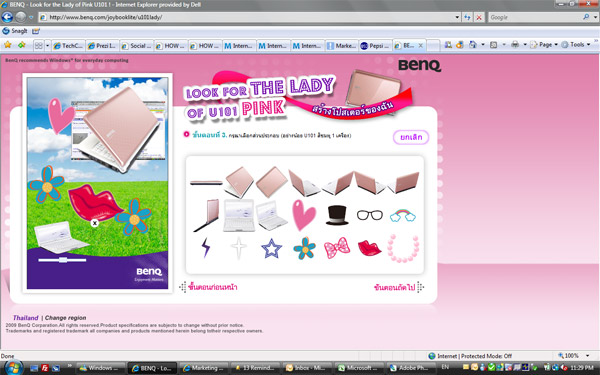
Task: Expand the Print options dropdown arrow
Action: (525, 44)
